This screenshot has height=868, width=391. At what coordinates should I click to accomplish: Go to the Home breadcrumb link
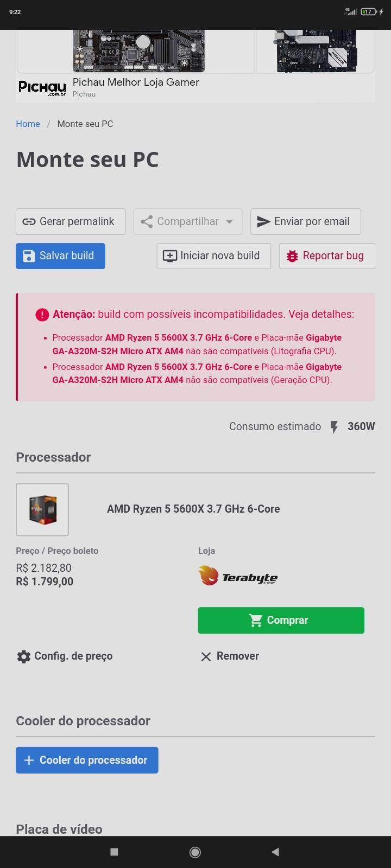click(28, 124)
